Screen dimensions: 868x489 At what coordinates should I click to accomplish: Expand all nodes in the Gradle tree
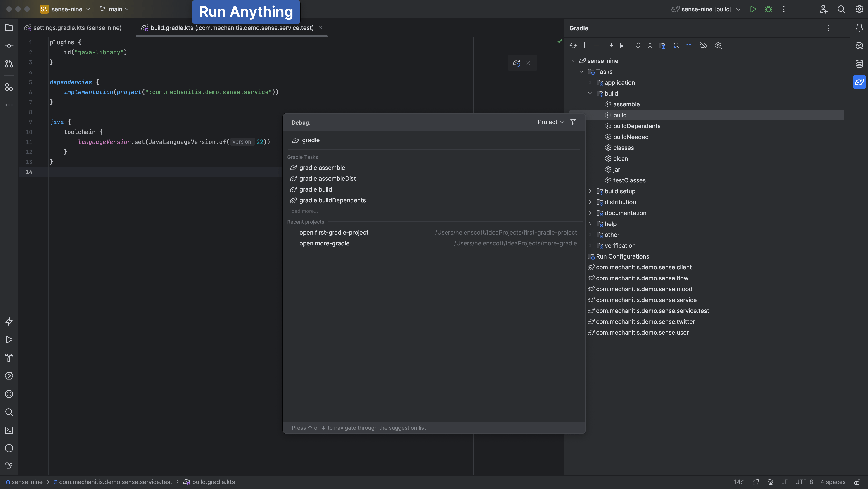pos(638,45)
